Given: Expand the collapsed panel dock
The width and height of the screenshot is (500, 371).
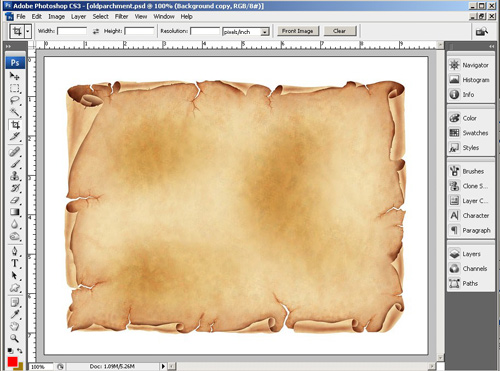Looking at the screenshot, I should [491, 46].
